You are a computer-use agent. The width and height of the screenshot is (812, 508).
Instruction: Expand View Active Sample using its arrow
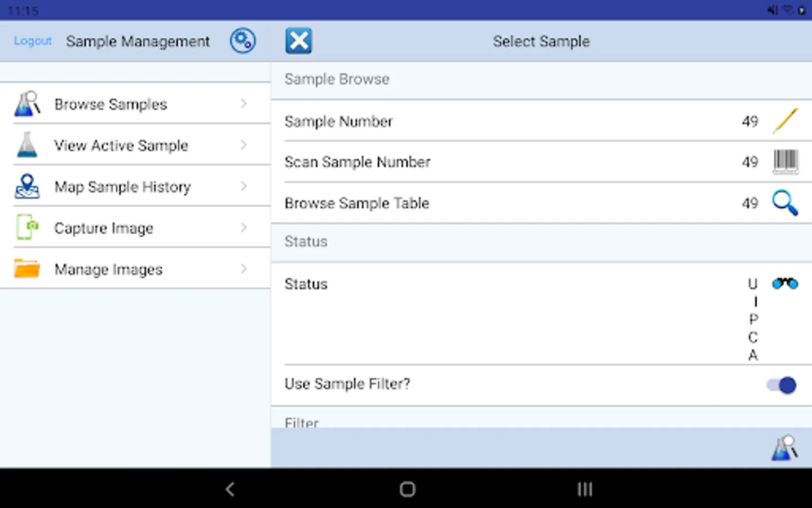click(243, 145)
